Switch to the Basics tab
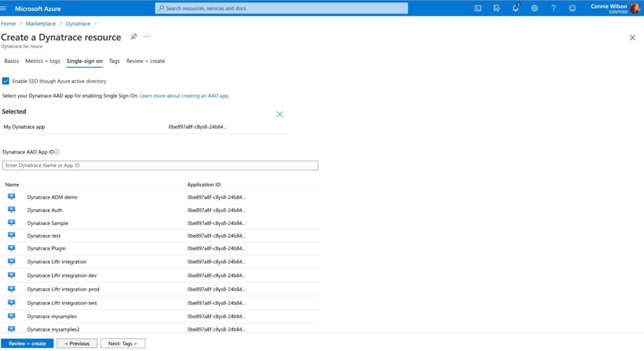Screen dimensions: 644x351 coord(12,61)
